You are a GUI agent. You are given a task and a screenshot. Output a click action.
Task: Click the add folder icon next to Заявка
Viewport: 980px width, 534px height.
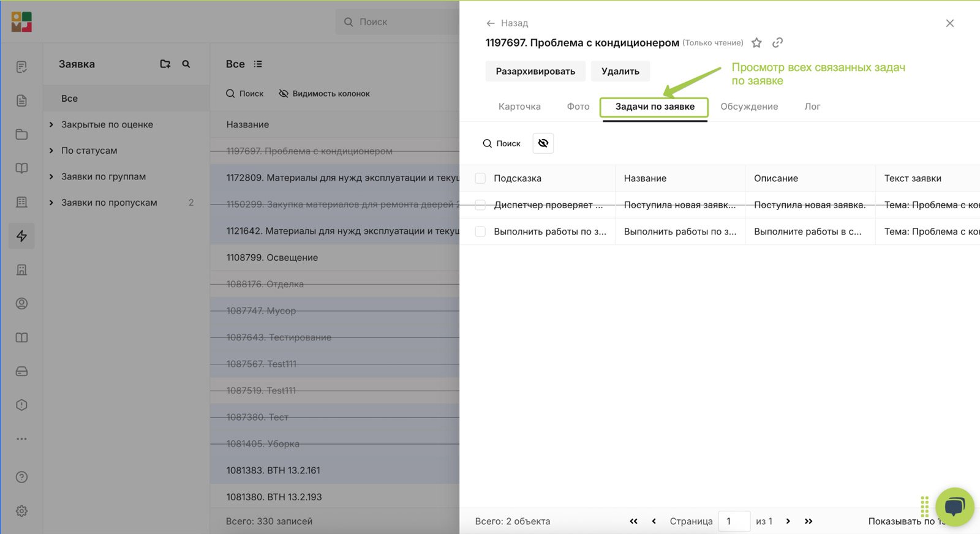[165, 64]
